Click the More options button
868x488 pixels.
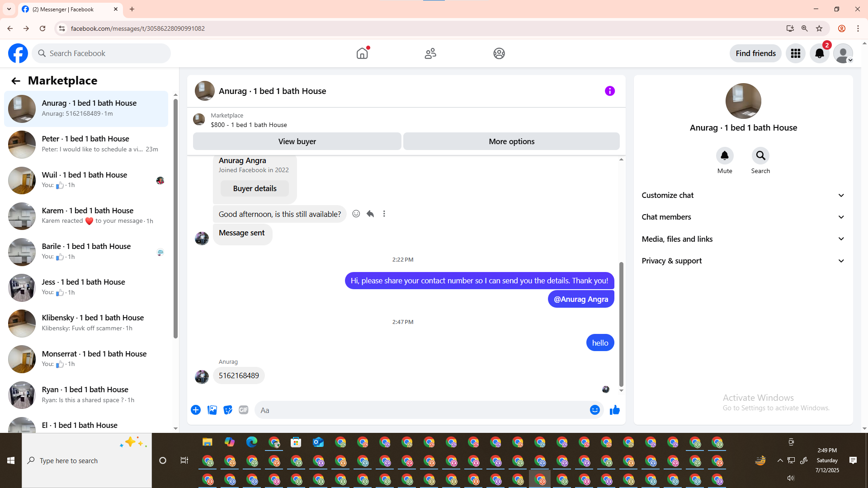(511, 141)
